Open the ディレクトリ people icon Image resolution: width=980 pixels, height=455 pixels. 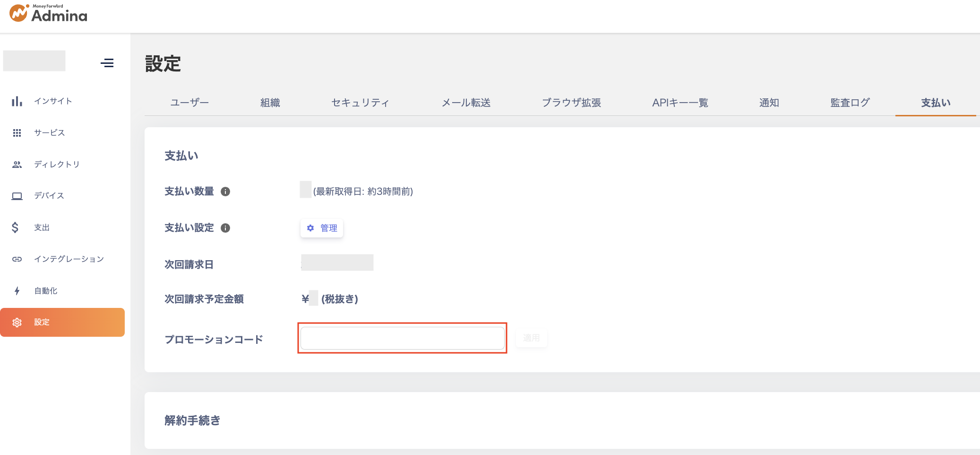tap(17, 165)
